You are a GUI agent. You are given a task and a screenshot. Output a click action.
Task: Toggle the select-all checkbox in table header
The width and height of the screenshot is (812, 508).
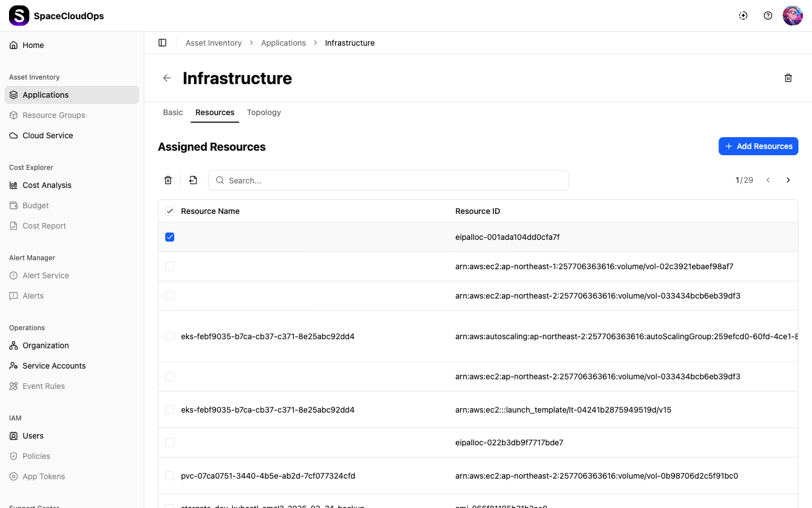170,211
